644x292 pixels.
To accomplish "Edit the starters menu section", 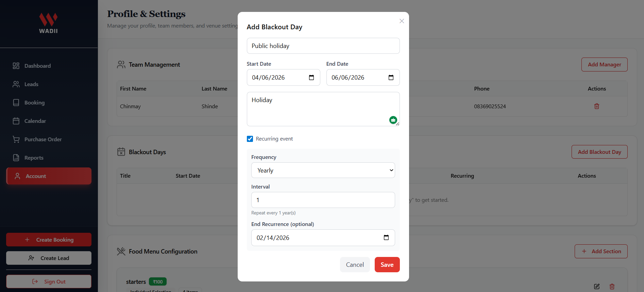I will coord(597,286).
